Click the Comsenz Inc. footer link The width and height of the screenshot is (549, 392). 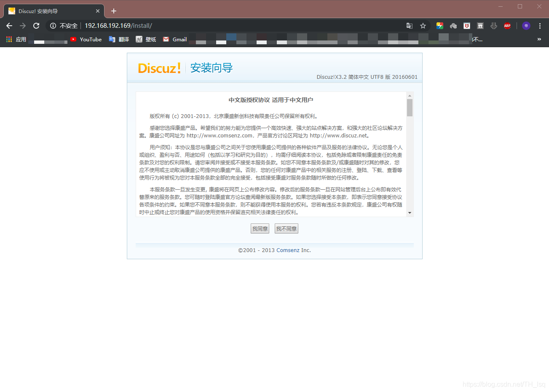(x=294, y=250)
